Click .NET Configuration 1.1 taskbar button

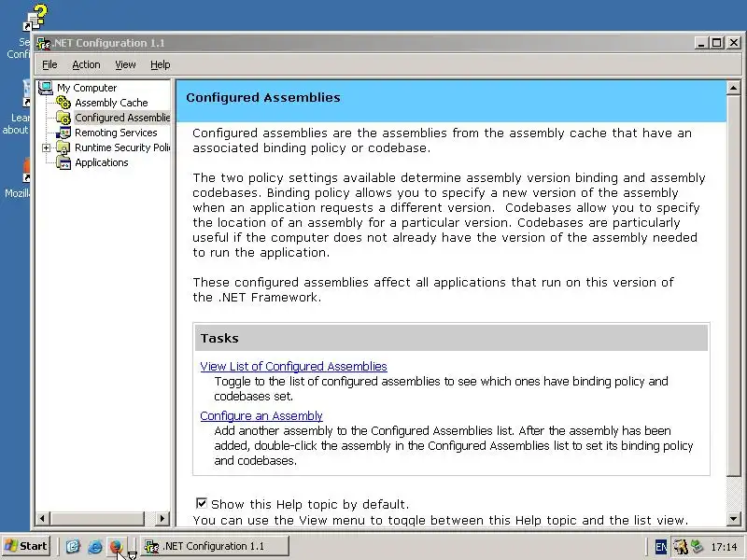(x=215, y=546)
